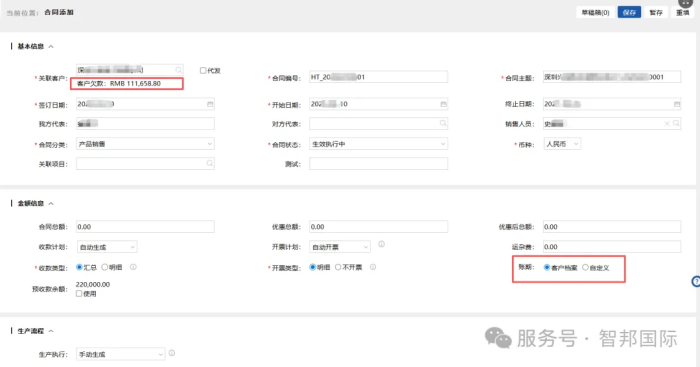Image resolution: width=700 pixels, height=367 pixels.
Task: Open the 草稿箱(0) button
Action: 595,13
